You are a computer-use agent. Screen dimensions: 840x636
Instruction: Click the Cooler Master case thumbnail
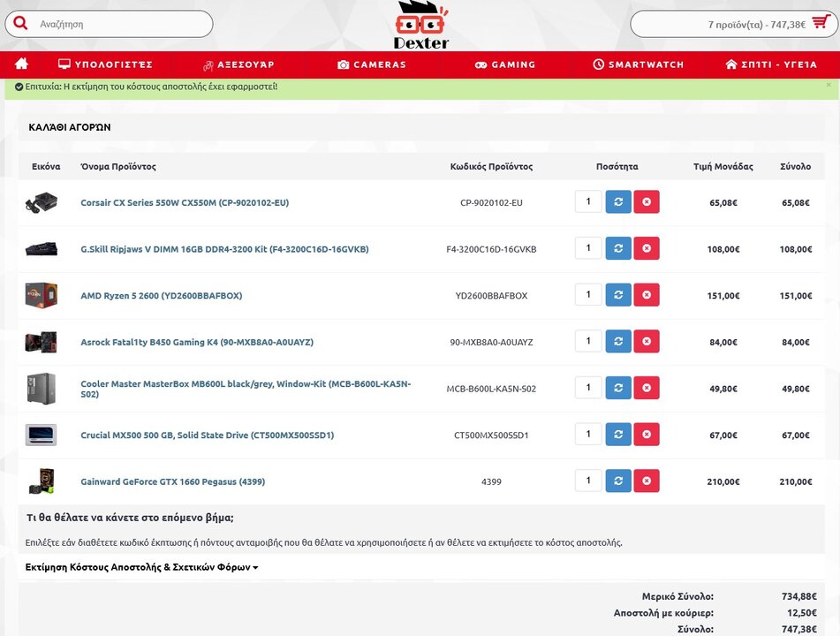(42, 389)
